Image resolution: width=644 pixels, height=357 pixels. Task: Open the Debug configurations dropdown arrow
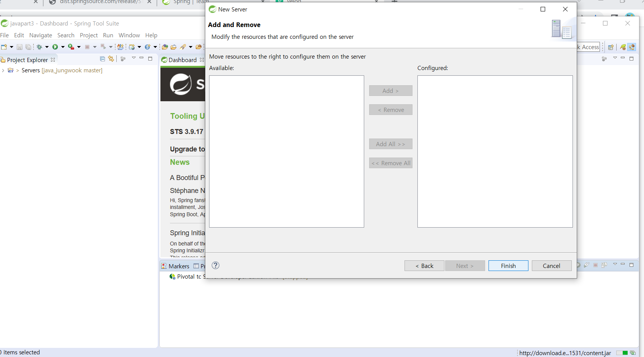click(47, 47)
